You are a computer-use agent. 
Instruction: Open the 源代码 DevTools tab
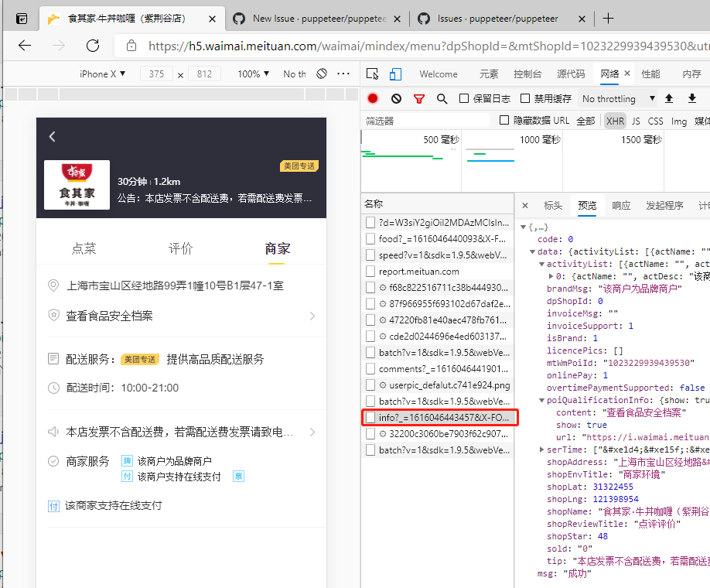(571, 73)
